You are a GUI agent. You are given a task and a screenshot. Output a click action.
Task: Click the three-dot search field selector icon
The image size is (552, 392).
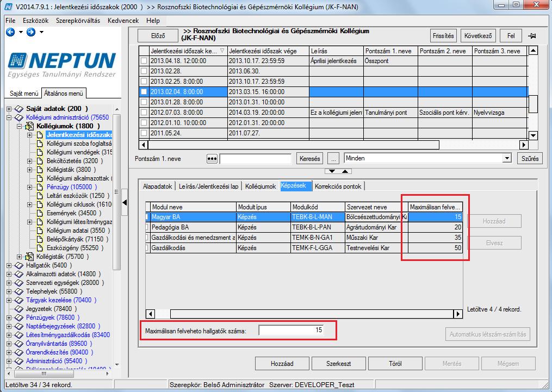tap(212, 159)
